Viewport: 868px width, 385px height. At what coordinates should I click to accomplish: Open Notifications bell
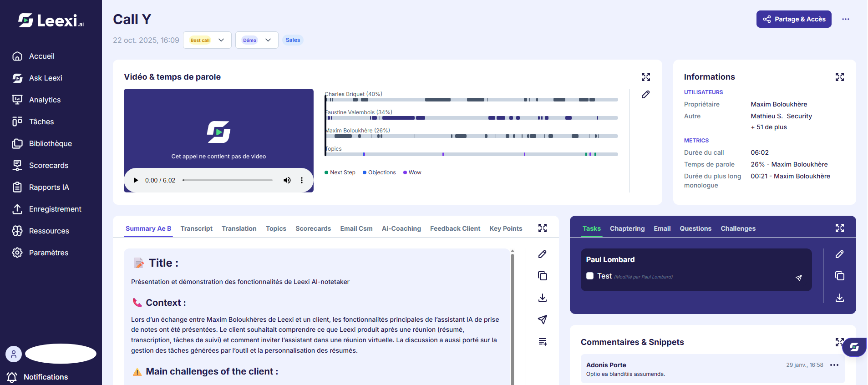click(x=37, y=377)
